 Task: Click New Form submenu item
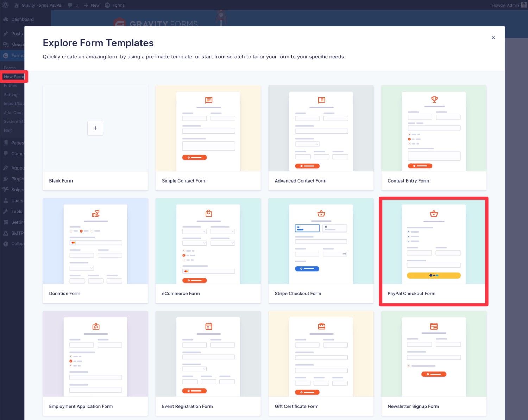coord(14,77)
